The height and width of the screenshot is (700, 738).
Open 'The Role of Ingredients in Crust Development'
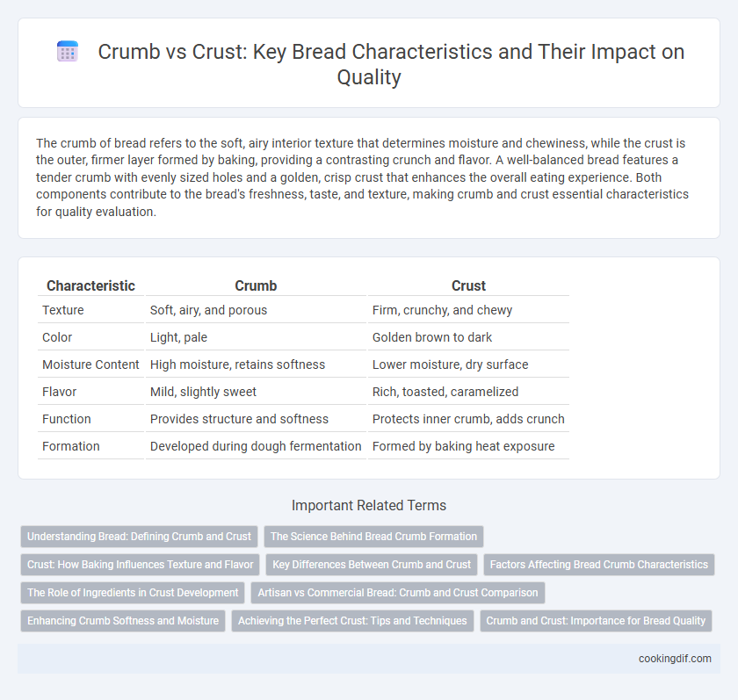coord(133,593)
